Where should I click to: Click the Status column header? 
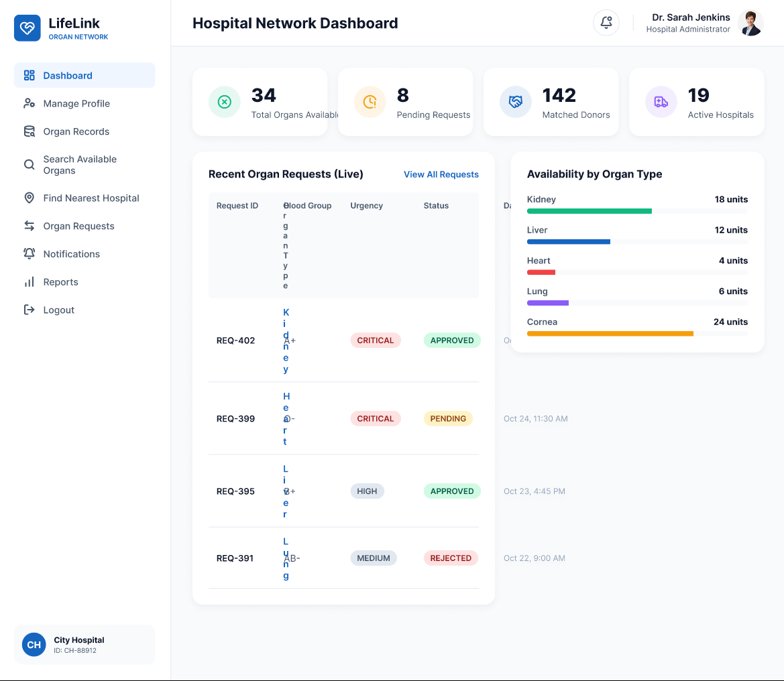[436, 206]
